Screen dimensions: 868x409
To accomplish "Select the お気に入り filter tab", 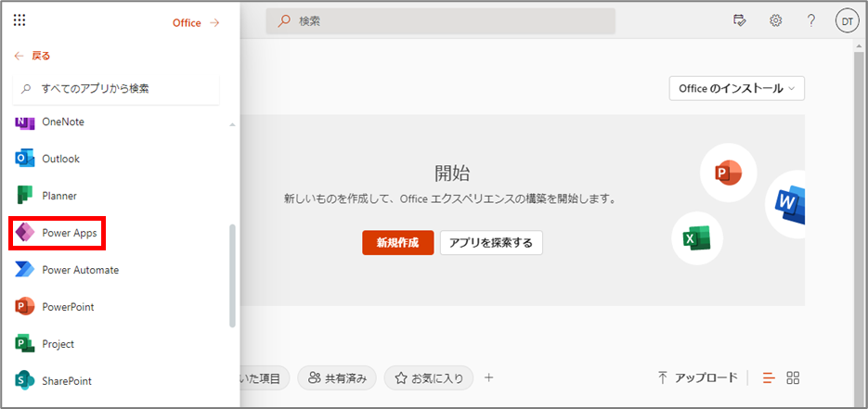I will coord(429,378).
